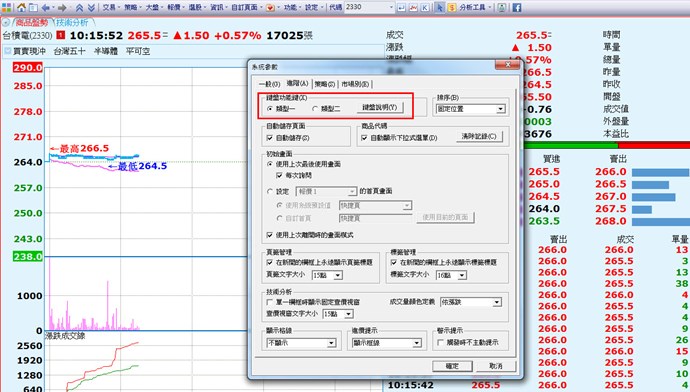Image resolution: width=690 pixels, height=392 pixels.
Task: Click the back arrow navigation icon
Action: click(46, 7)
